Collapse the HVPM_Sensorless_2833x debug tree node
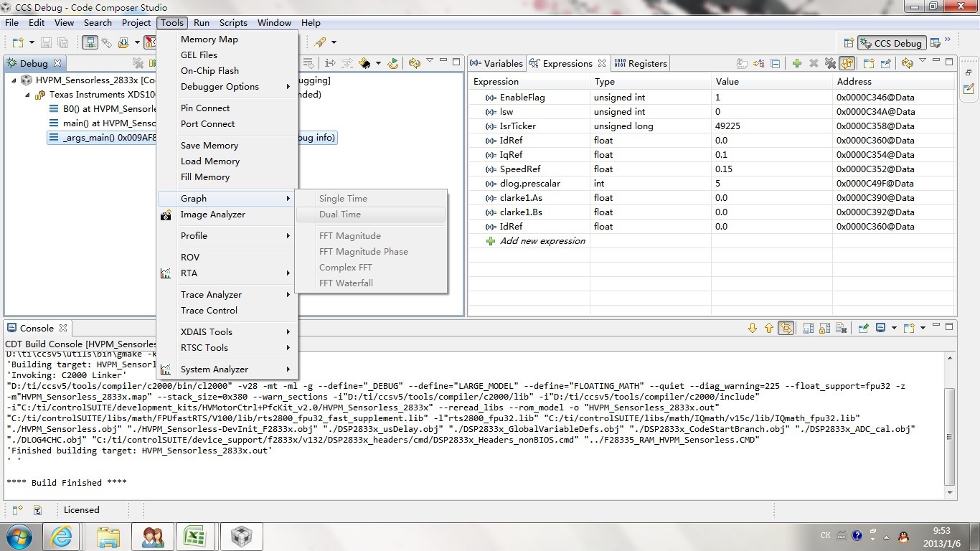Image resolution: width=980 pixels, height=551 pixels. (x=14, y=80)
